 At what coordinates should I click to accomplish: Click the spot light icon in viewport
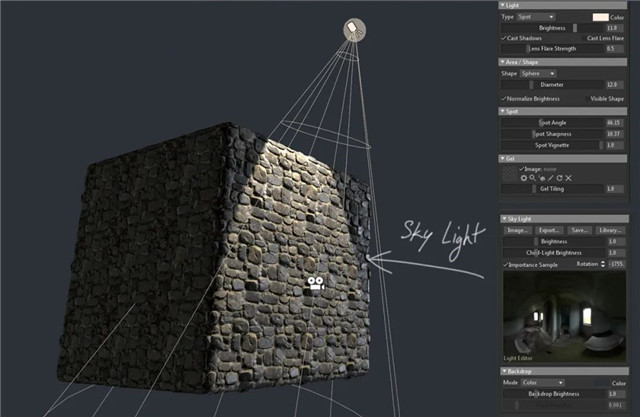click(x=355, y=31)
